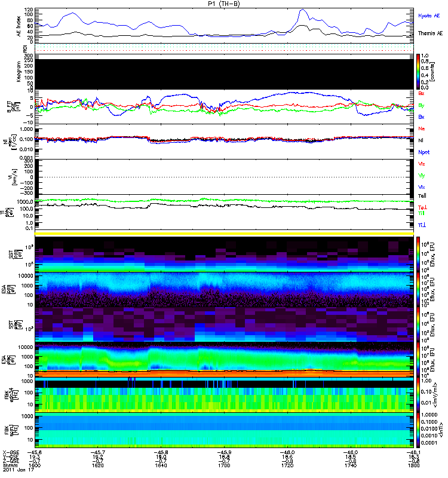Select the green Viy legend label

[421, 176]
